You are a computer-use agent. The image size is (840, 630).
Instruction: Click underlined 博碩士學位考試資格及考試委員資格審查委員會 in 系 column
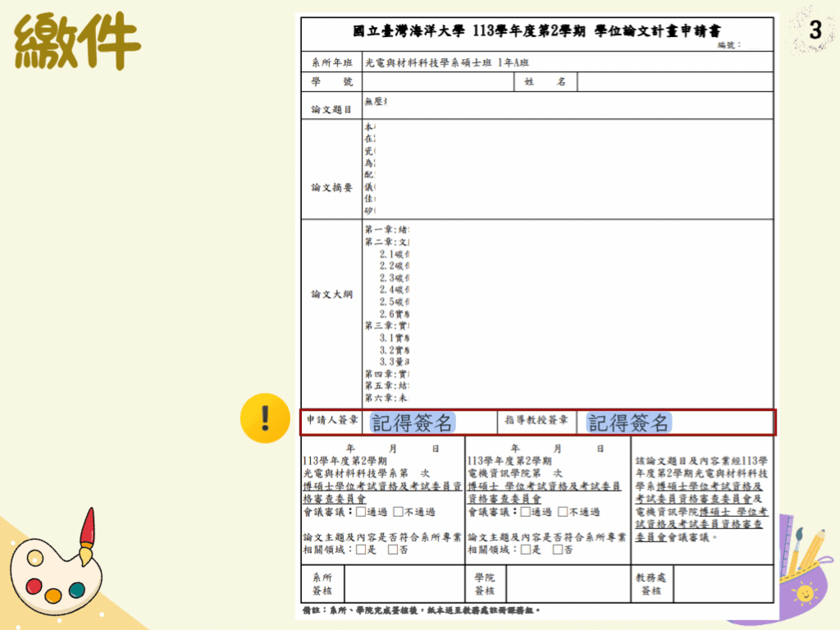pyautogui.click(x=382, y=492)
